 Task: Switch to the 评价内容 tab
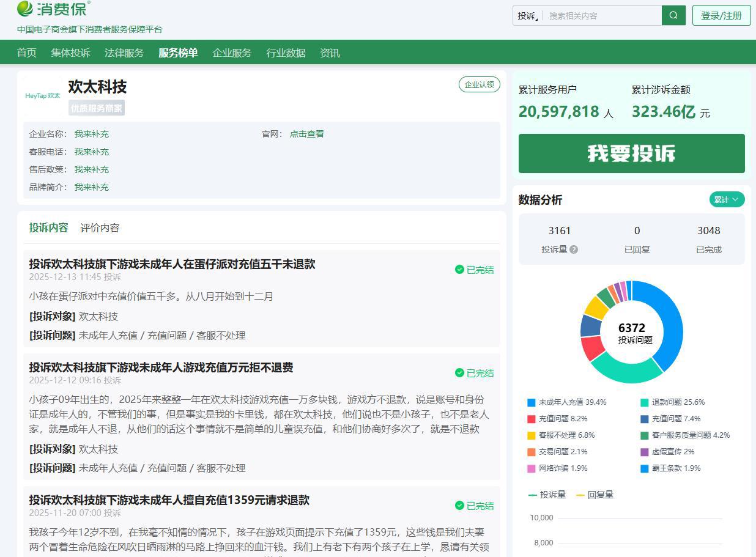(100, 227)
